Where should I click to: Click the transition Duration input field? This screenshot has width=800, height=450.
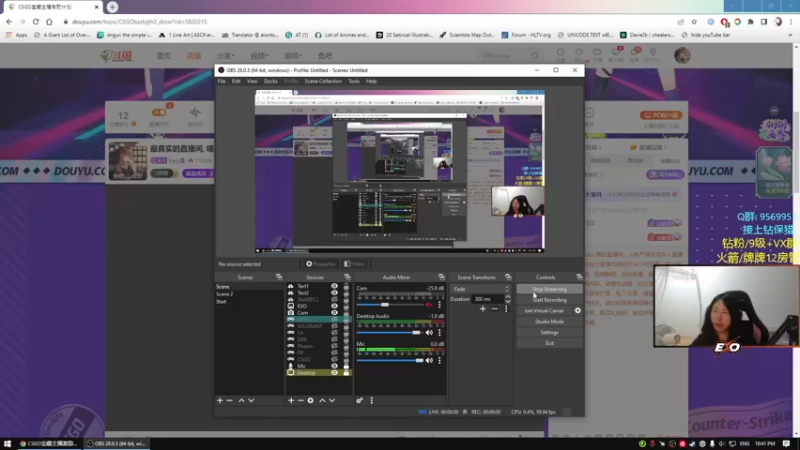click(488, 299)
